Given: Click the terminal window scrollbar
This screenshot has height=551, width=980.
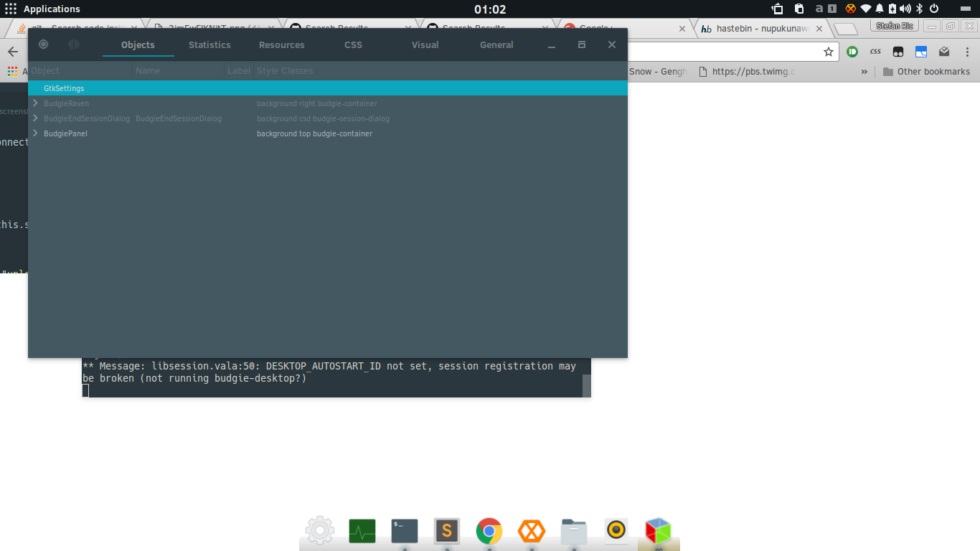Looking at the screenshot, I should click(587, 385).
